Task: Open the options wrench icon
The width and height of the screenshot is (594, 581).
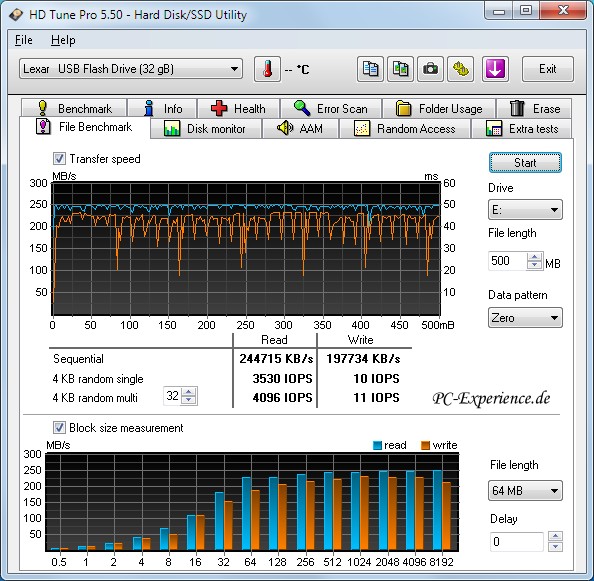Action: 460,69
